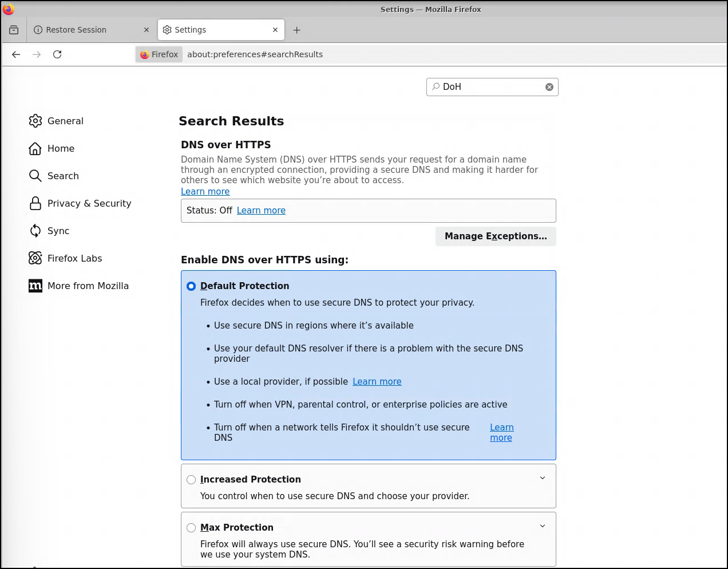
Task: Click the Manage Exceptions button
Action: point(496,236)
